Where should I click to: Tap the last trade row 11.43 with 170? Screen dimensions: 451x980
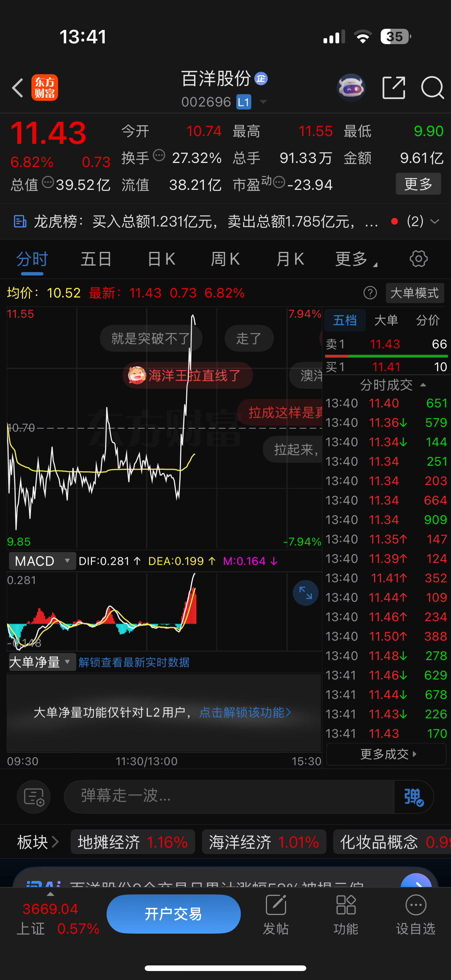coord(386,733)
